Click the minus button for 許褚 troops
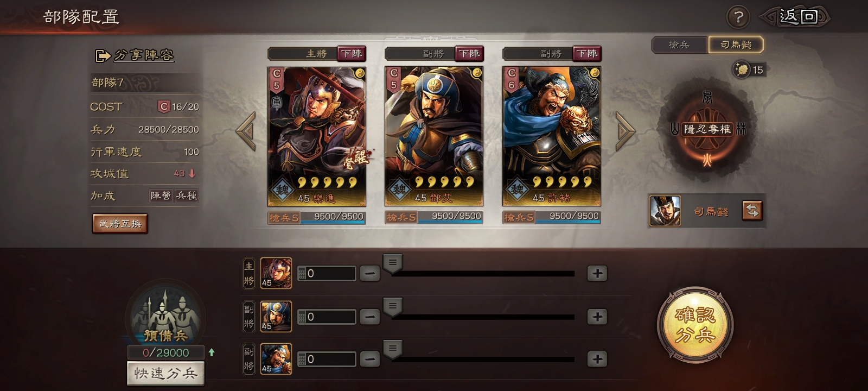Screen dimensions: 868x391 [x=370, y=359]
